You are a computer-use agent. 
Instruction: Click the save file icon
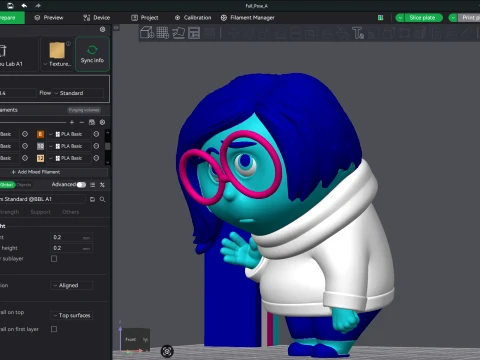pyautogui.click(x=10, y=6)
